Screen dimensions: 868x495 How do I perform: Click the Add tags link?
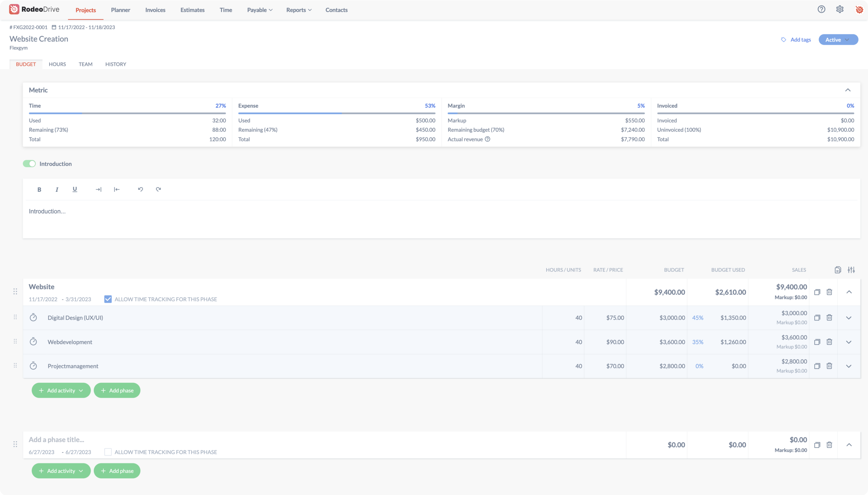(x=800, y=40)
